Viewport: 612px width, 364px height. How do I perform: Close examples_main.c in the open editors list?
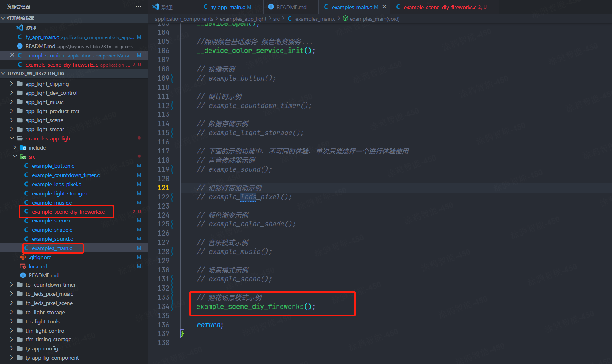pos(12,55)
